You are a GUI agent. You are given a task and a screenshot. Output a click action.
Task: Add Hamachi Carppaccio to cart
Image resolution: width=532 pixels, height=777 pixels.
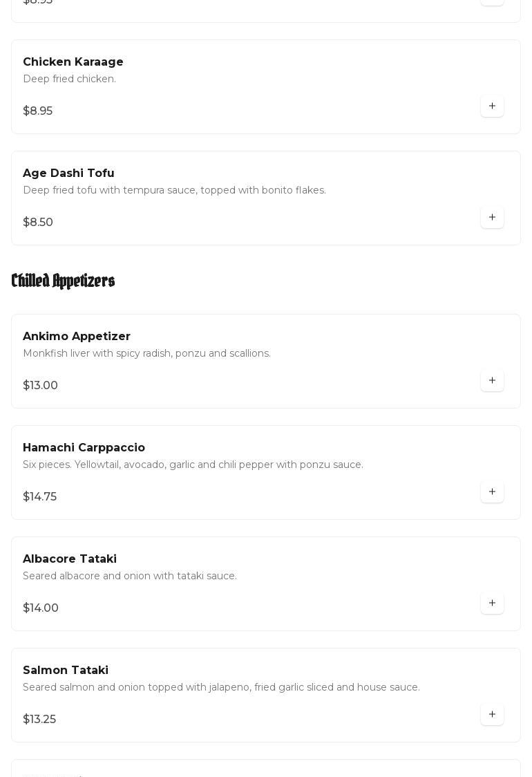[492, 492]
